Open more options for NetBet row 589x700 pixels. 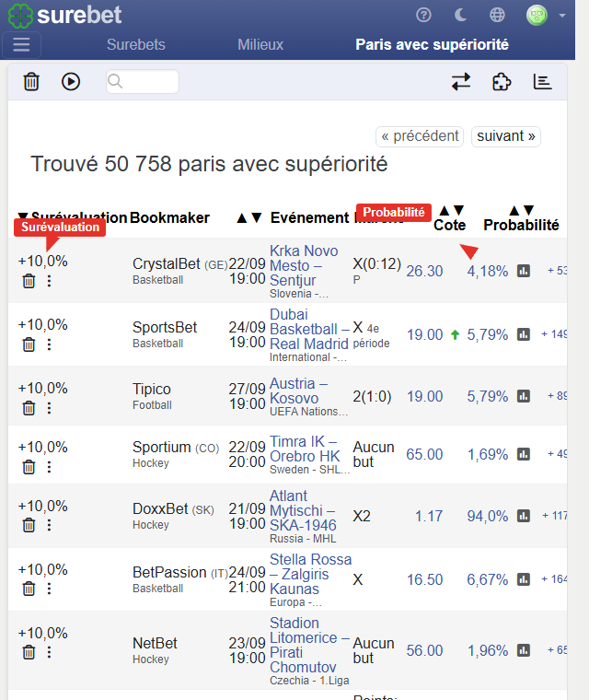tap(49, 652)
